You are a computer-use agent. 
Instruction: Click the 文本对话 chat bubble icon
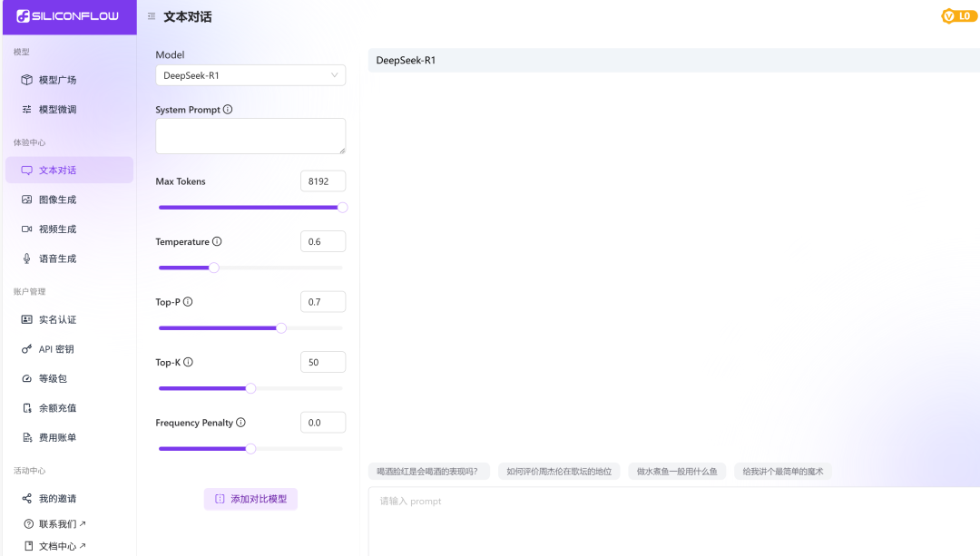26,170
